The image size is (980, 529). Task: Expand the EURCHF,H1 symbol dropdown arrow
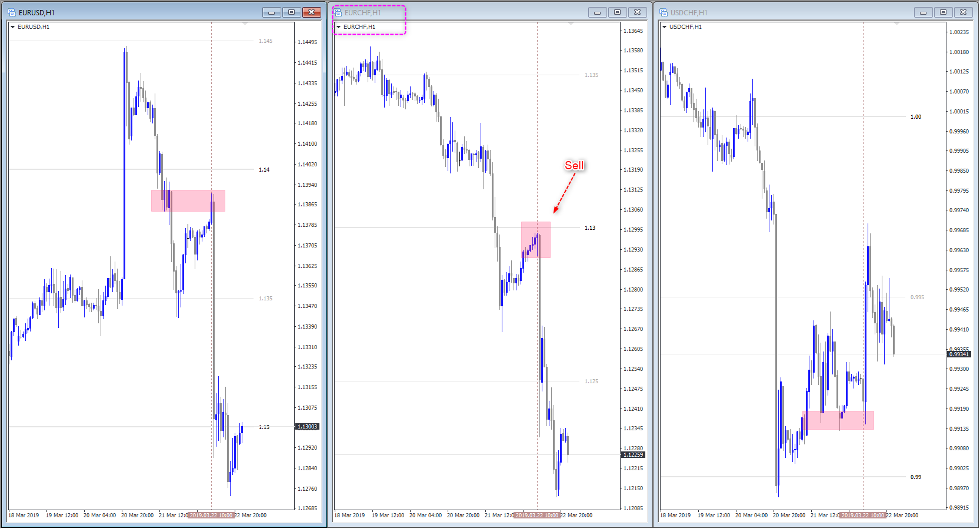point(339,26)
